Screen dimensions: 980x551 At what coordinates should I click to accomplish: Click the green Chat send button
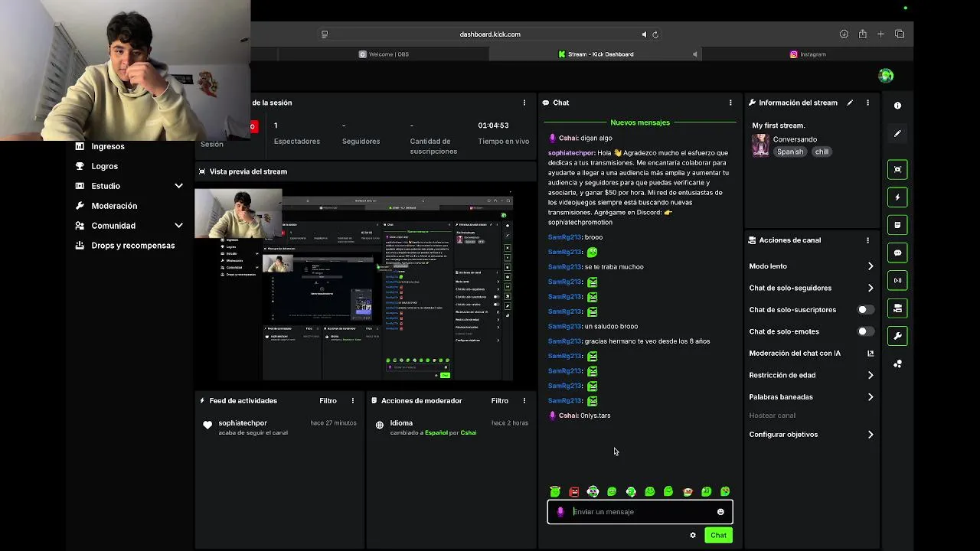(718, 535)
